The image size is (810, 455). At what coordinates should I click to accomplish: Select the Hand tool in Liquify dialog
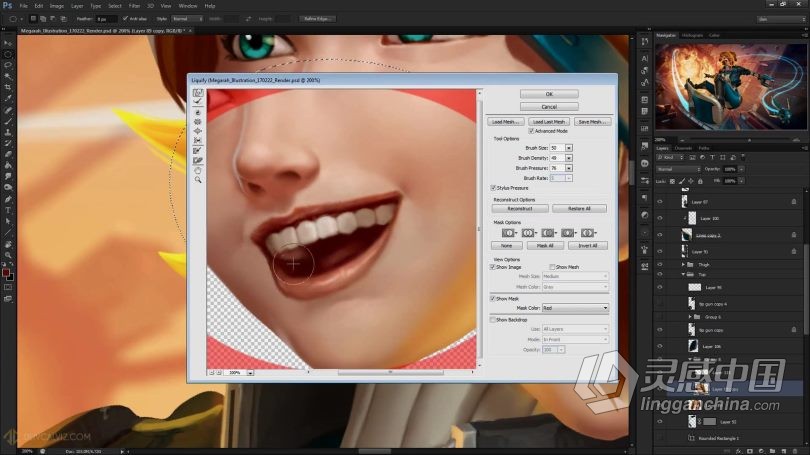pyautogui.click(x=198, y=170)
